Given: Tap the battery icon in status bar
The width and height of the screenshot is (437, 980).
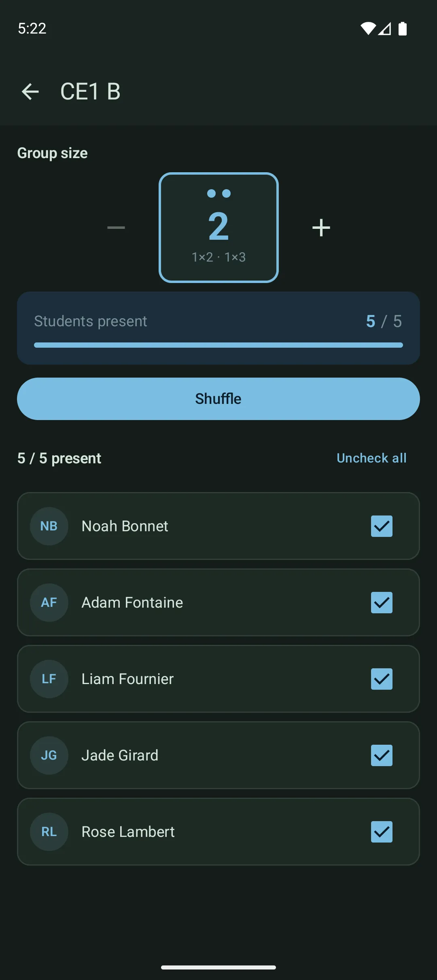Looking at the screenshot, I should click(x=402, y=29).
